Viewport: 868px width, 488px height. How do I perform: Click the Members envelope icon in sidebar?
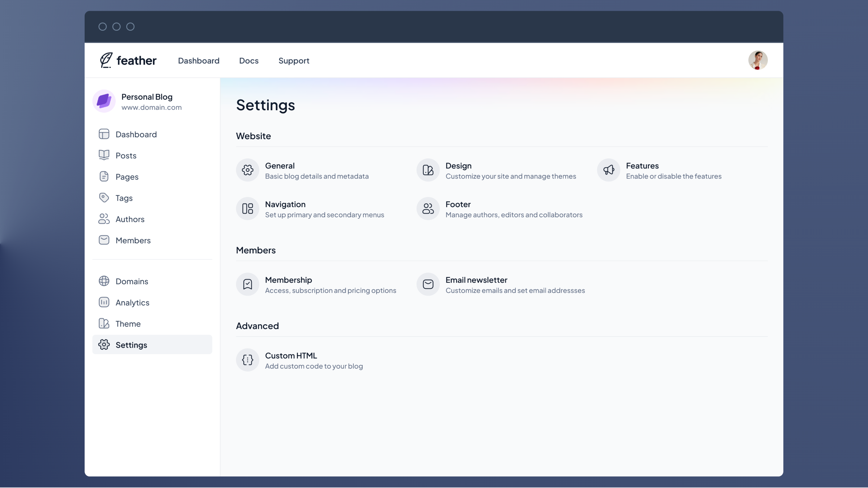[104, 240]
